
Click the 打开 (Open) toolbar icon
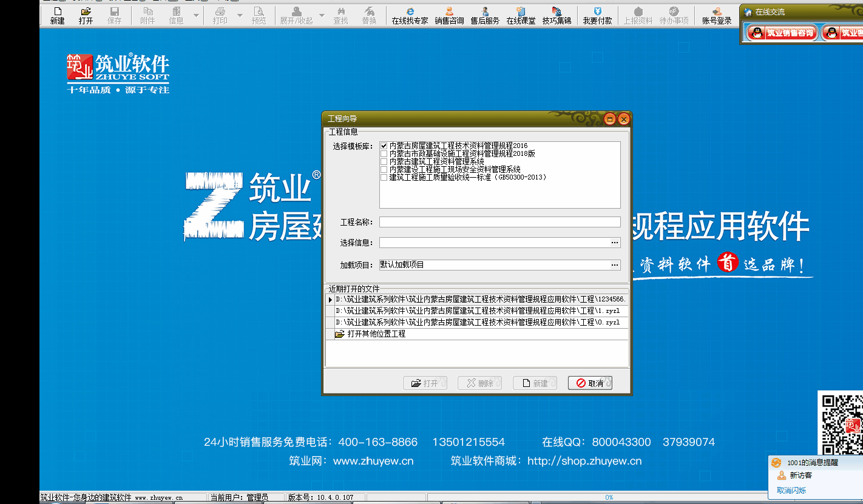[x=86, y=15]
